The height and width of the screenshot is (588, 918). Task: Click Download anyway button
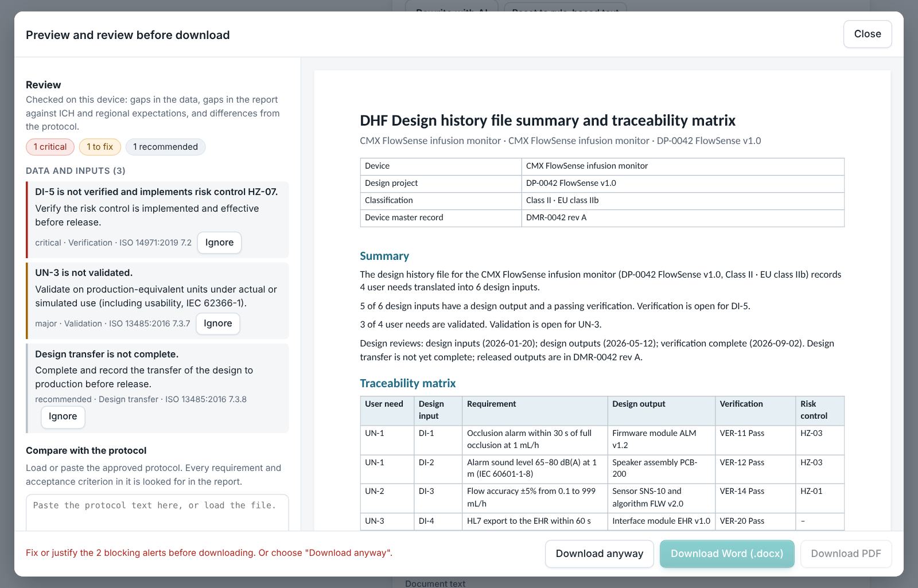pyautogui.click(x=600, y=554)
